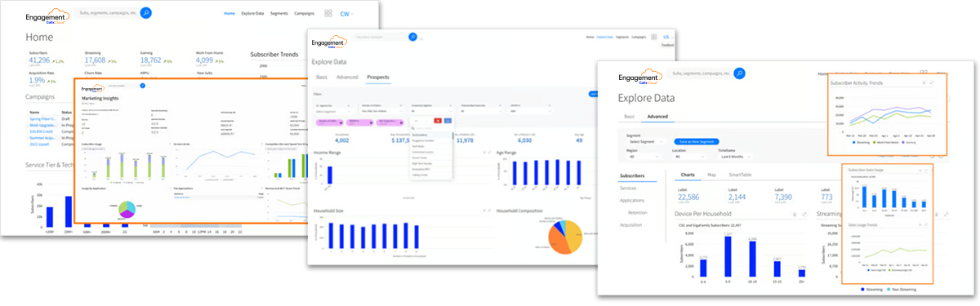Image resolution: width=980 pixels, height=306 pixels.
Task: Click the Acquisition Rate 1.9% metric
Action: pos(37,80)
